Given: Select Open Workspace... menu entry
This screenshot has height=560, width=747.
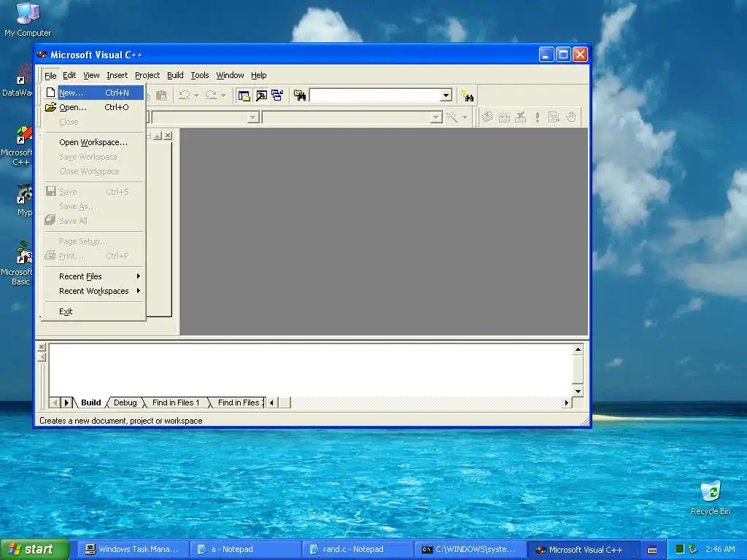Looking at the screenshot, I should (93, 142).
